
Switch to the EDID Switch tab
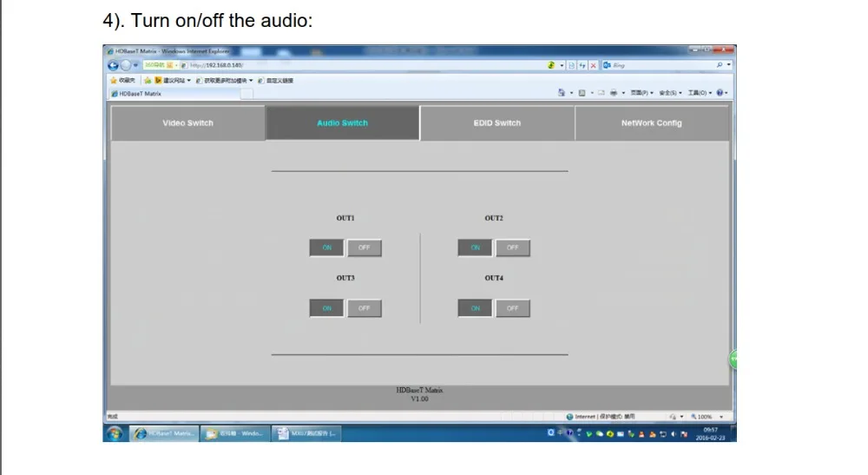tap(497, 123)
